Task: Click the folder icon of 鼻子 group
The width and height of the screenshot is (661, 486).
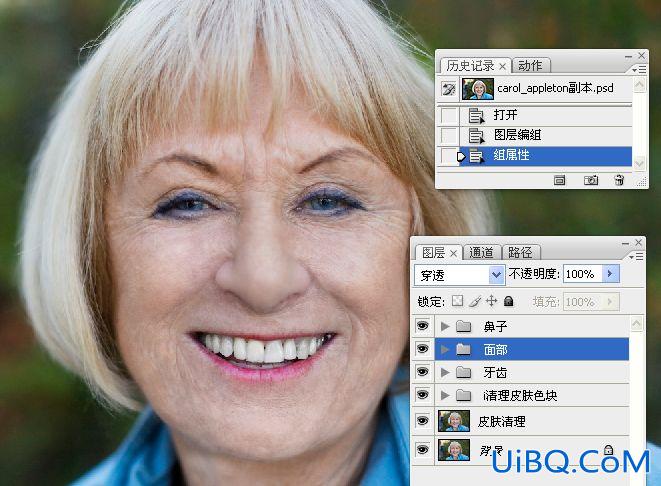Action: click(463, 326)
